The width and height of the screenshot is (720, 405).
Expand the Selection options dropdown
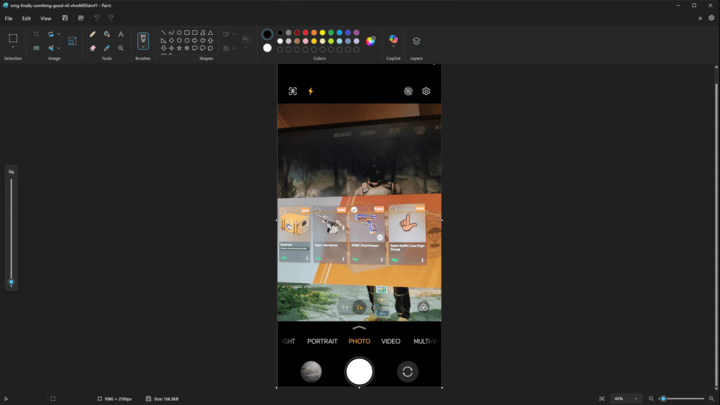point(13,47)
